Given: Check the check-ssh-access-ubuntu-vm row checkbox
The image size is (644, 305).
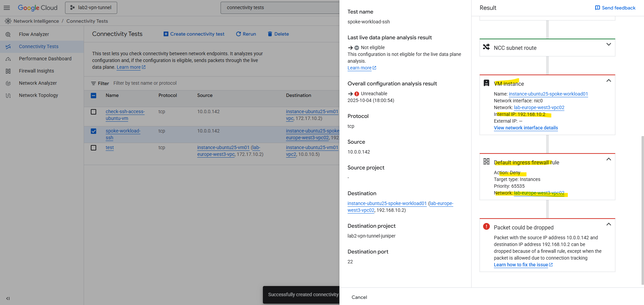Looking at the screenshot, I should tap(94, 112).
